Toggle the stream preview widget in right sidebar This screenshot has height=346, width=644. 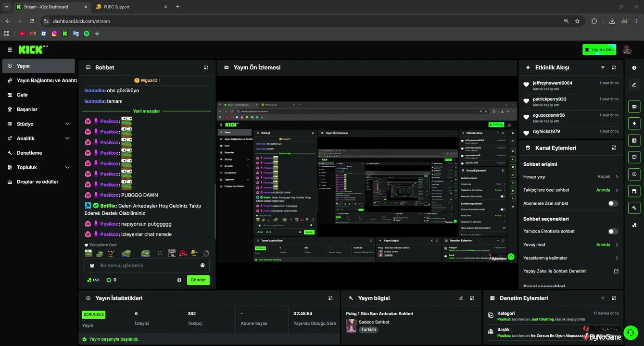point(634,107)
